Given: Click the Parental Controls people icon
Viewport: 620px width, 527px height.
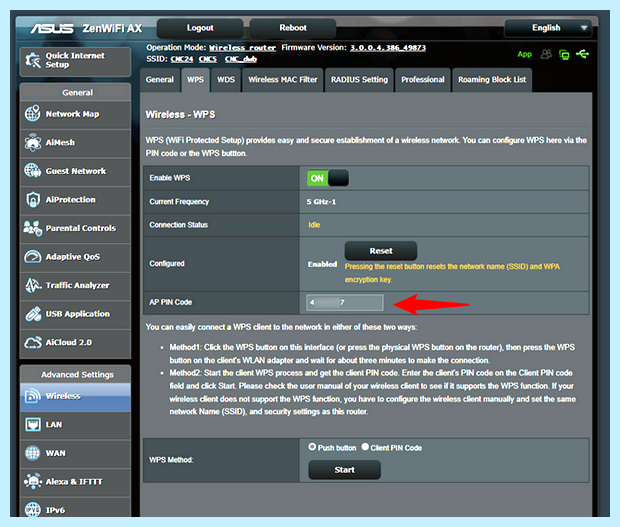Looking at the screenshot, I should [32, 228].
